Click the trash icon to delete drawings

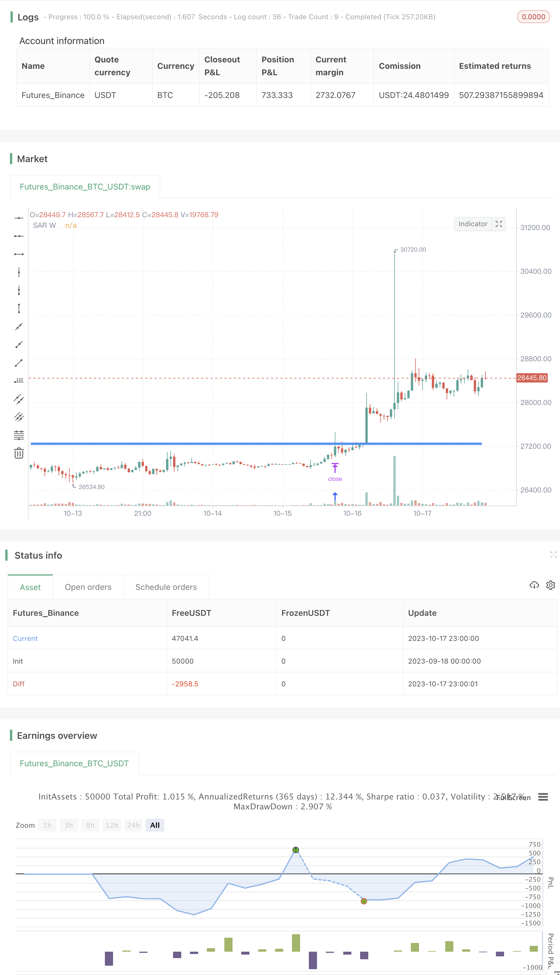click(x=19, y=453)
